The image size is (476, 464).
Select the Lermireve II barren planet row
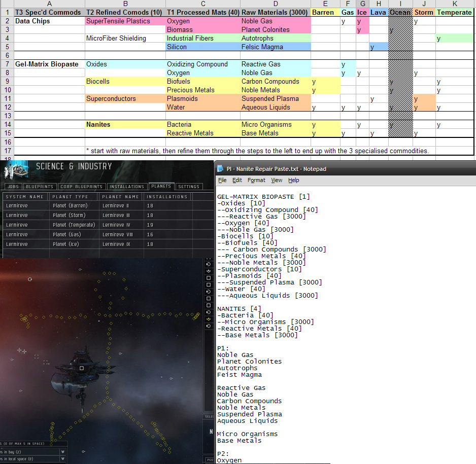point(108,205)
